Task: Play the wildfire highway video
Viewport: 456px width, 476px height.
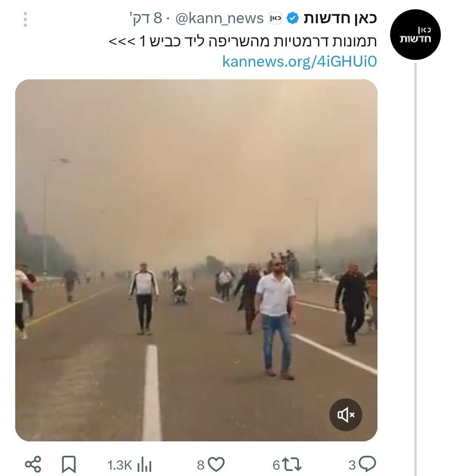Action: coord(196,260)
